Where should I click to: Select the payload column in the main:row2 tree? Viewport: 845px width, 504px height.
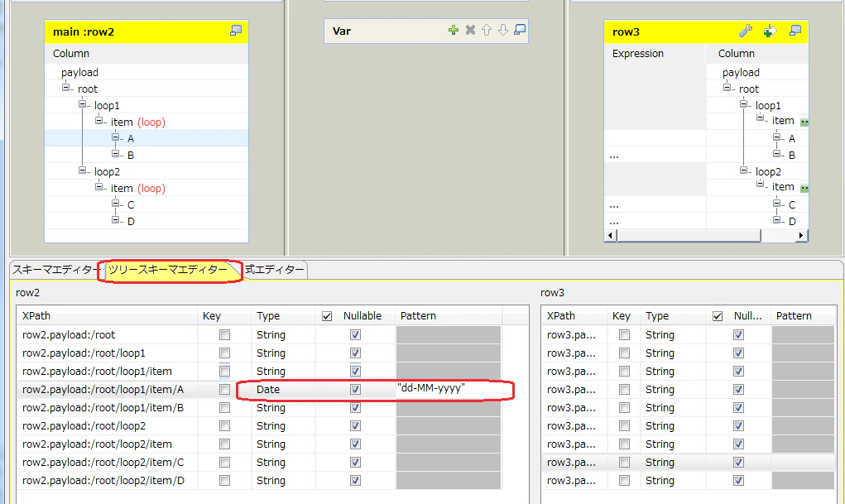click(x=79, y=72)
